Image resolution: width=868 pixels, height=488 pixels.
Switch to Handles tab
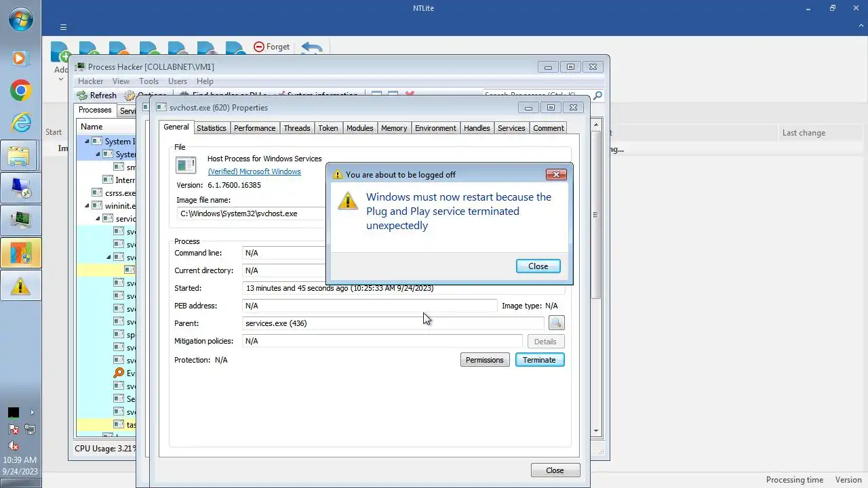click(x=477, y=128)
